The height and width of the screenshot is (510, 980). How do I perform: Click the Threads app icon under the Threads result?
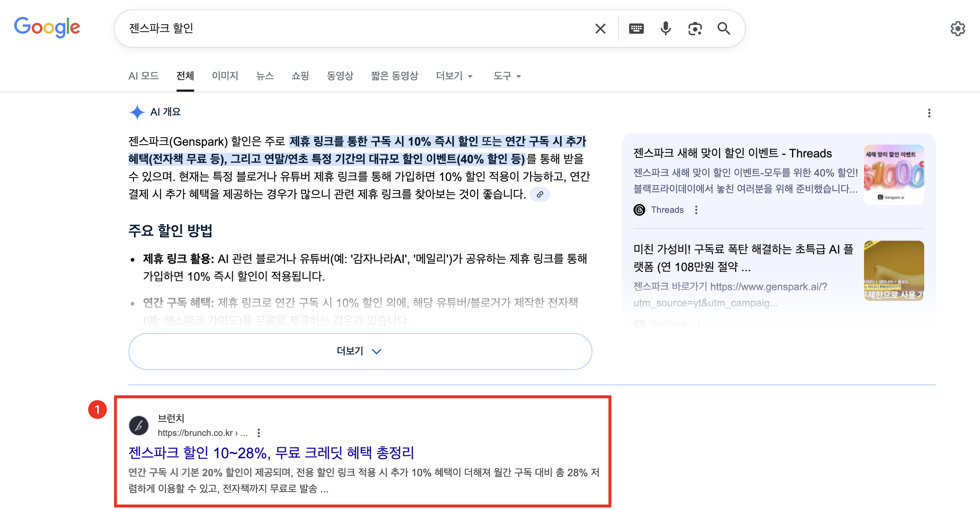(639, 210)
